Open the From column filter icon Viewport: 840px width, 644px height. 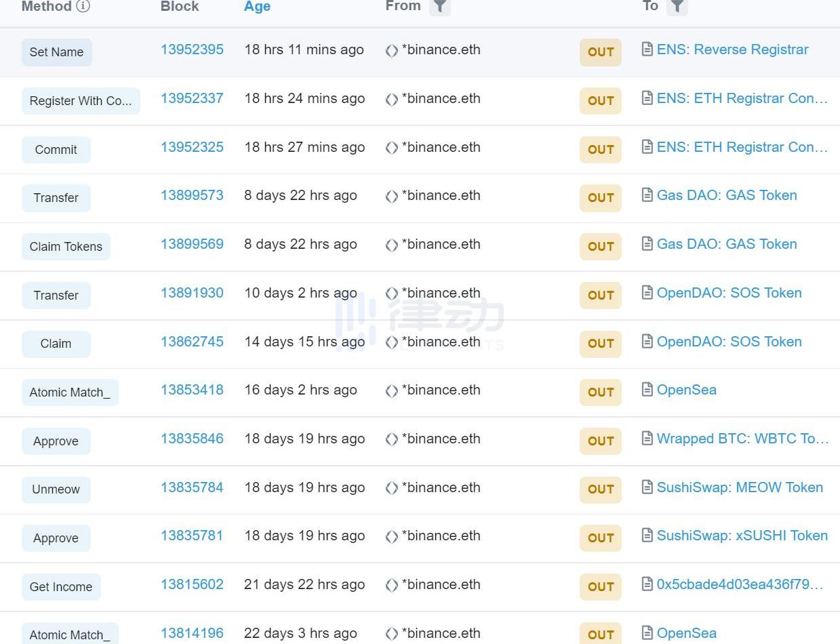click(440, 7)
